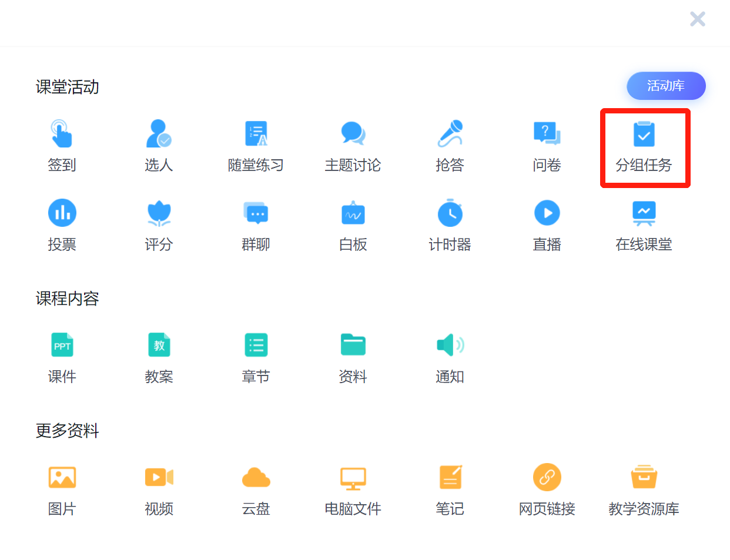Open 章节 chapters content
The height and width of the screenshot is (560, 730).
256,358
